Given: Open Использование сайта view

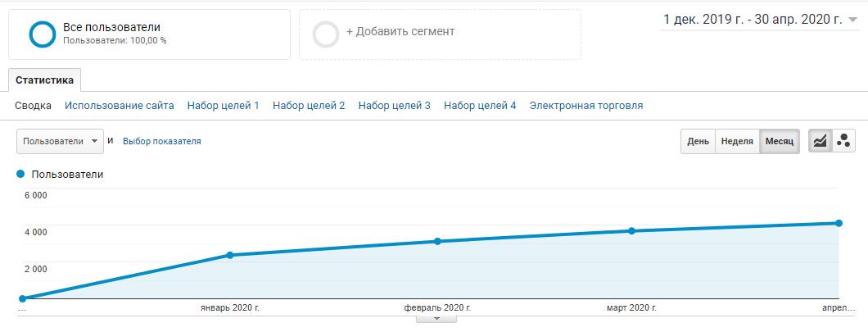Looking at the screenshot, I should point(120,106).
